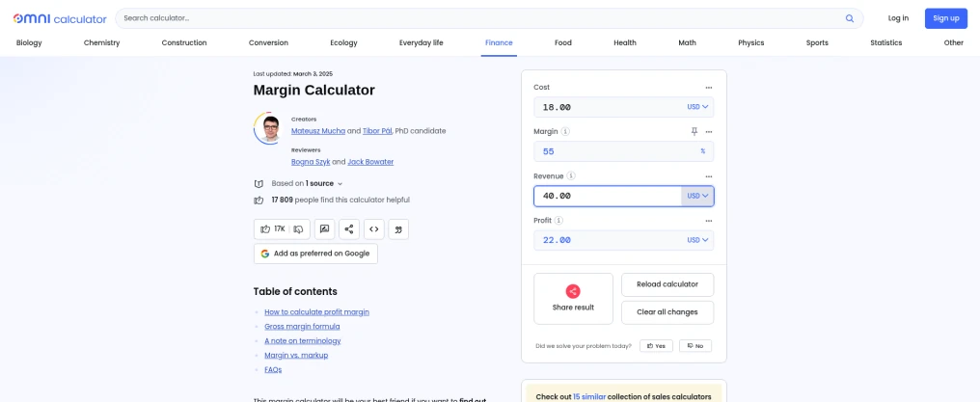Click the Reload calculator button
Image resolution: width=980 pixels, height=402 pixels.
[x=667, y=284]
